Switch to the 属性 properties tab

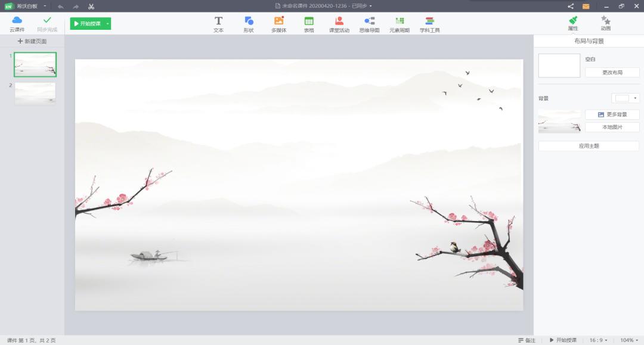click(573, 24)
